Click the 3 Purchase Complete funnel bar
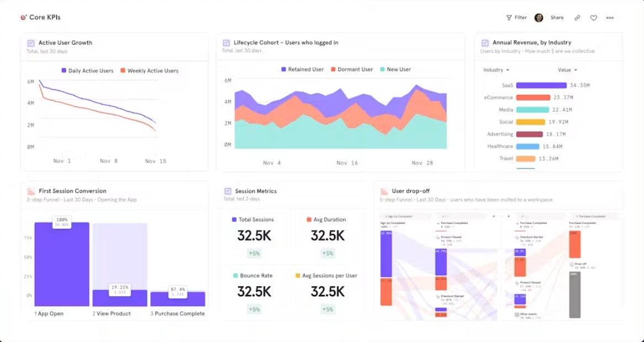 click(x=178, y=299)
